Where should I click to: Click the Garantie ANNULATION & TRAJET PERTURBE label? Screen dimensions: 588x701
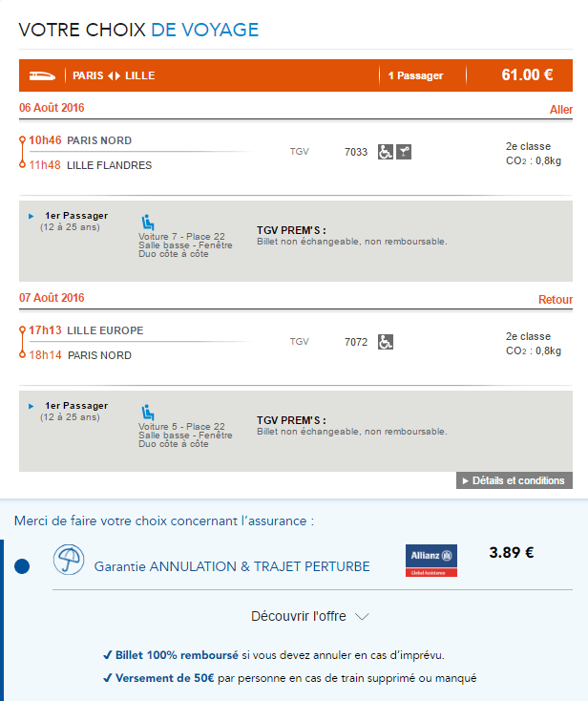[232, 566]
